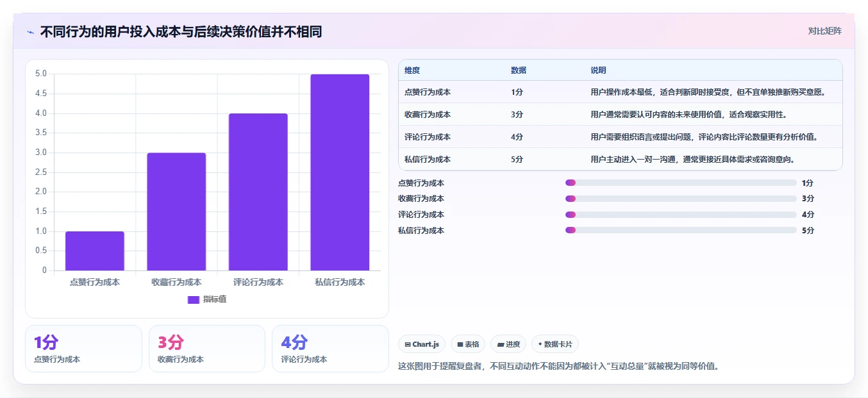868x398 pixels.
Task: Click the 收藏行为成本 bar in chart
Action: click(176, 211)
